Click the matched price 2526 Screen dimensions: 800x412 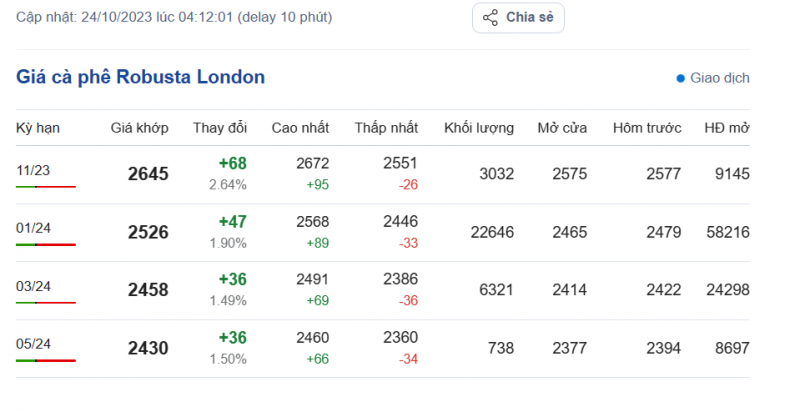pos(148,232)
